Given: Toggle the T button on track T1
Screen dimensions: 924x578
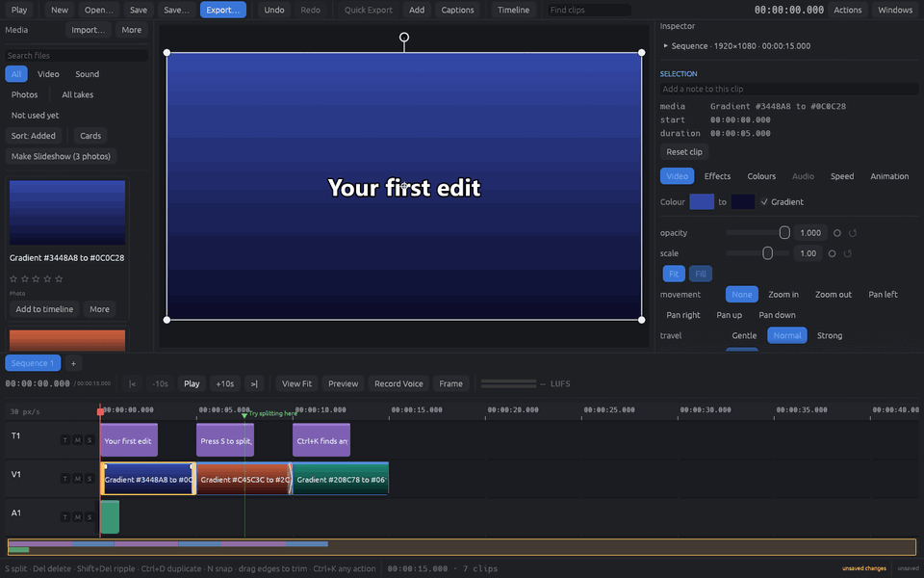Looking at the screenshot, I should 65,440.
